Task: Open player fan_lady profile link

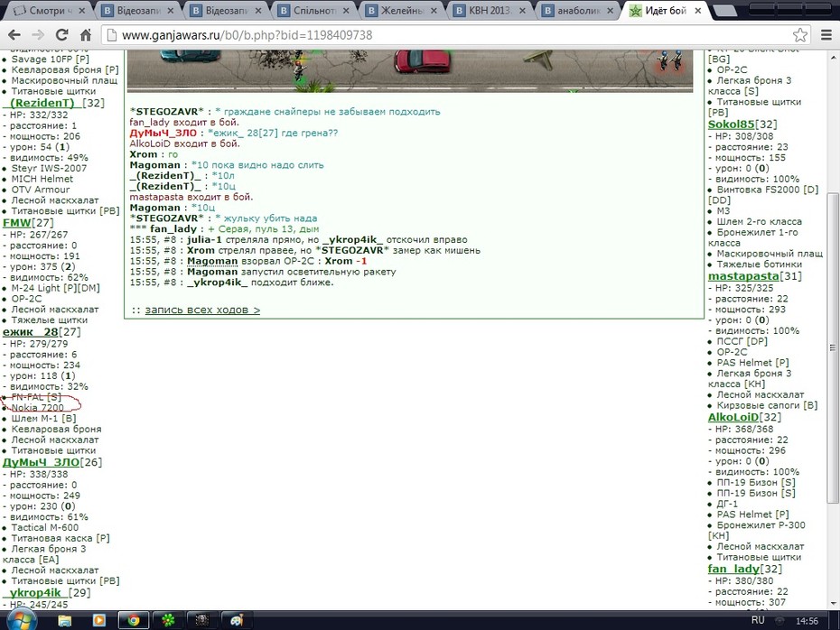Action: [733, 569]
